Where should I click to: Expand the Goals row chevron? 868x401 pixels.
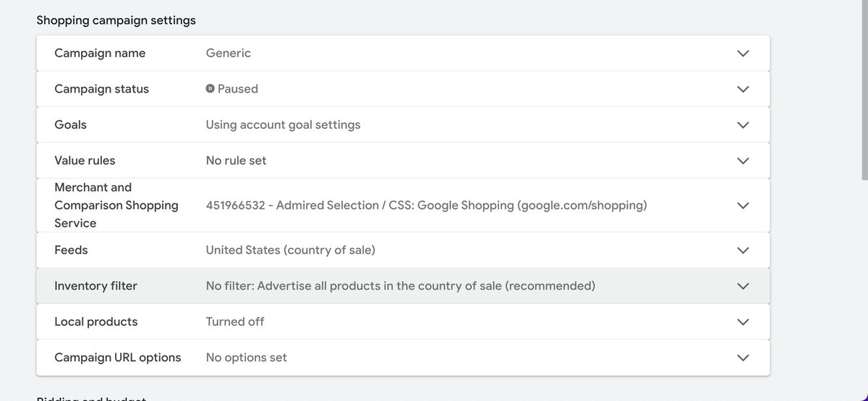[743, 125]
